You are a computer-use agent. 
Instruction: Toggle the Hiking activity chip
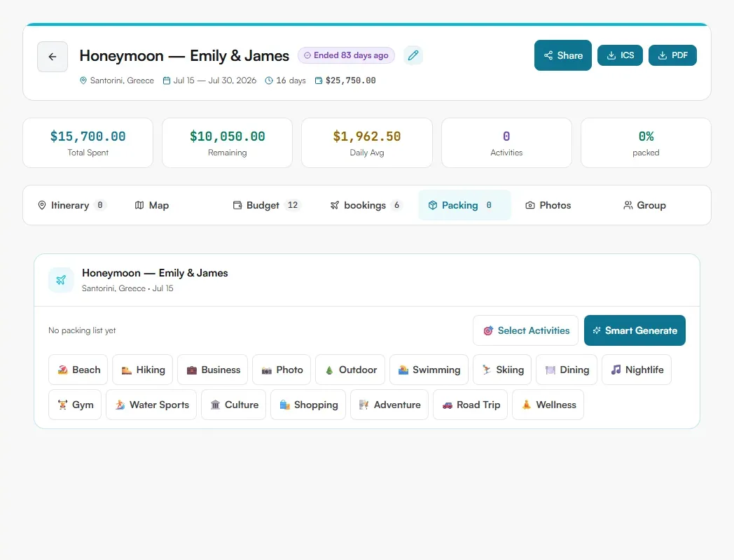coord(143,370)
